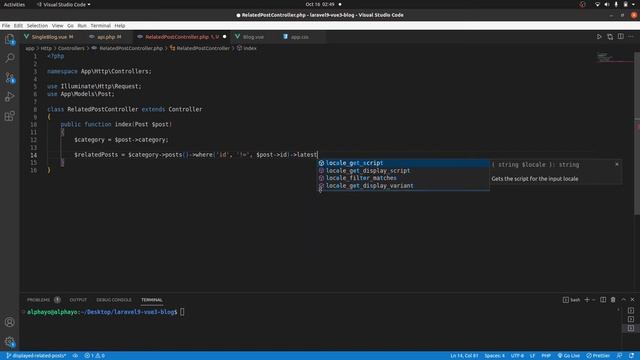
Task: Select the second terminal in terminal list
Action: [631, 319]
